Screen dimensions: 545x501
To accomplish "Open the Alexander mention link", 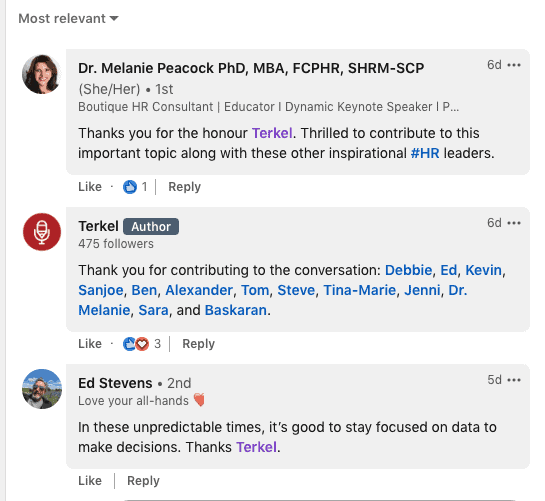I will (x=199, y=290).
